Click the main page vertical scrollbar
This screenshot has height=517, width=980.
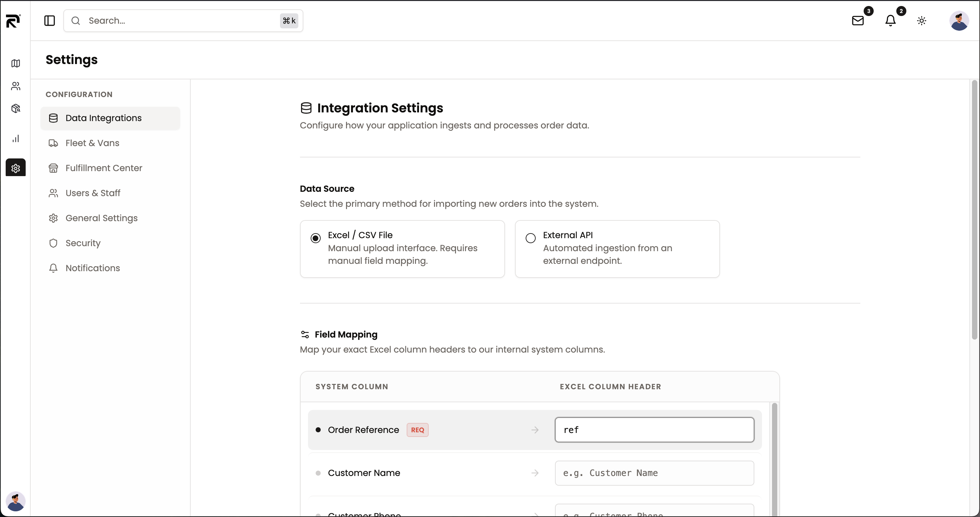point(974,209)
